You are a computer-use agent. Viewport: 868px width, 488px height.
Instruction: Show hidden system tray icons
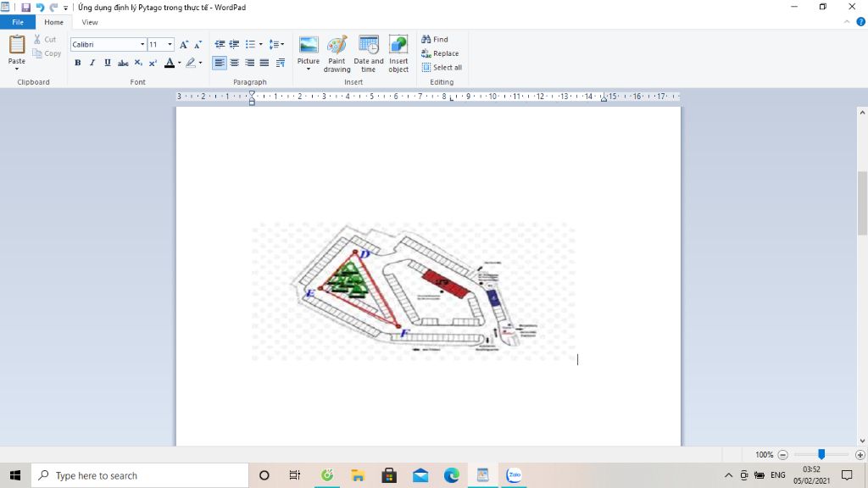click(728, 475)
